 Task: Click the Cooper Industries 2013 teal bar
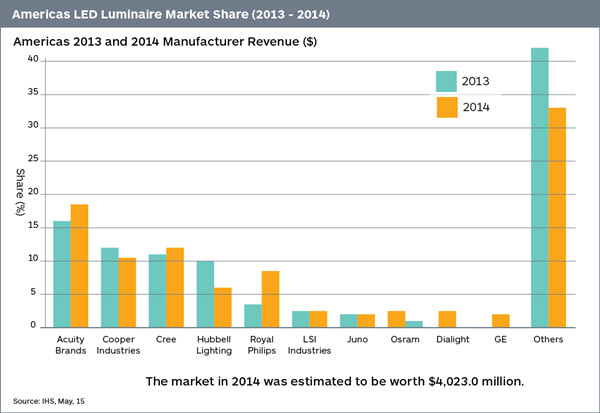110,287
